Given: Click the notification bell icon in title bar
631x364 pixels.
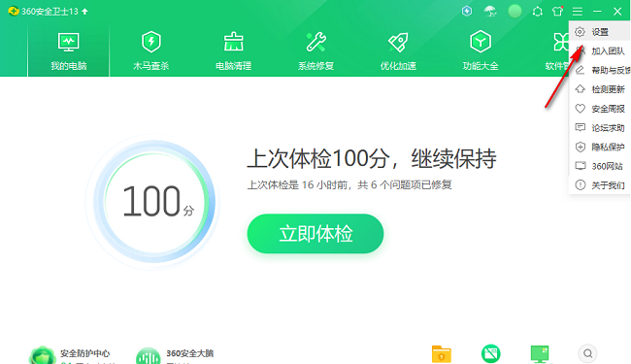Looking at the screenshot, I should click(537, 12).
